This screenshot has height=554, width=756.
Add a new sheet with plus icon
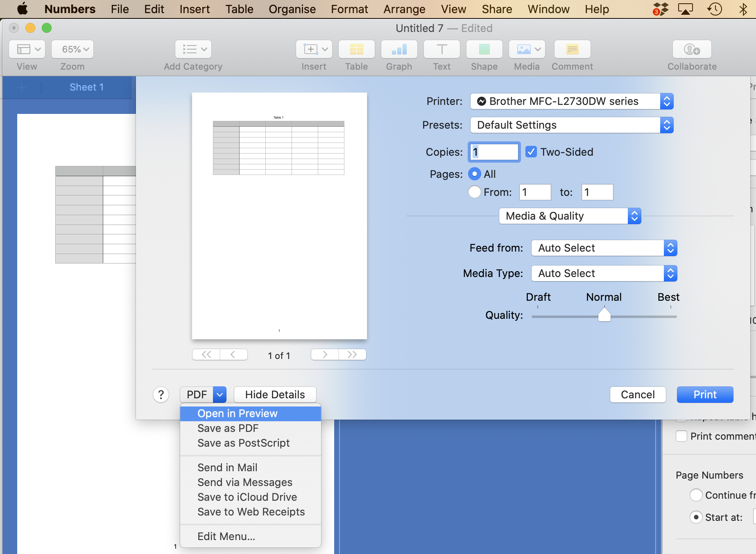pyautogui.click(x=22, y=87)
